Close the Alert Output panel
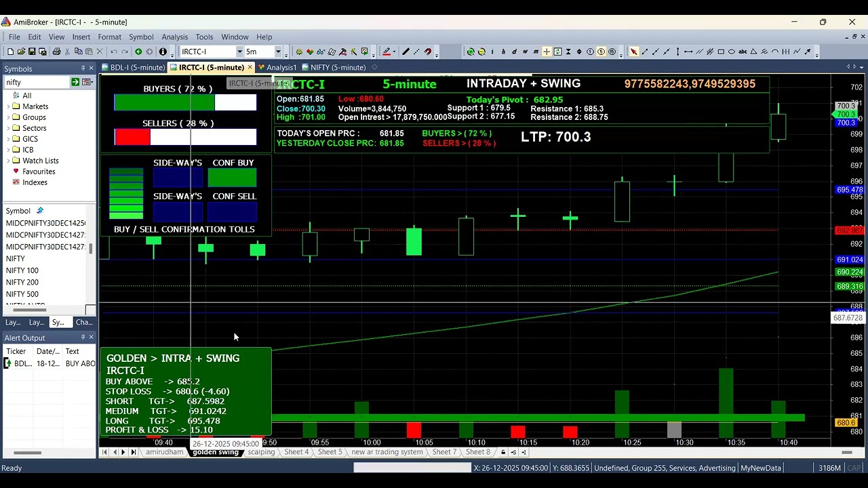Image resolution: width=868 pixels, height=488 pixels. coord(91,338)
